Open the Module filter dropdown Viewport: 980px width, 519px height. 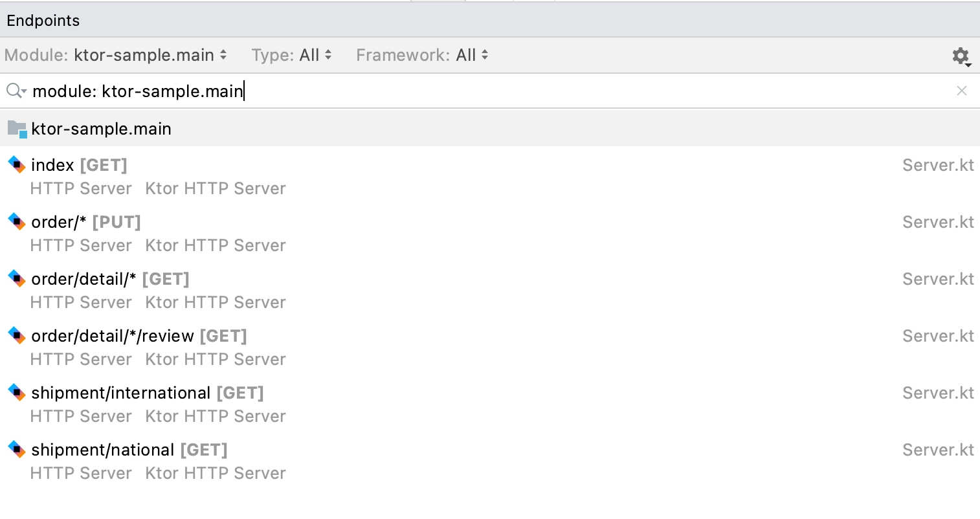(116, 55)
